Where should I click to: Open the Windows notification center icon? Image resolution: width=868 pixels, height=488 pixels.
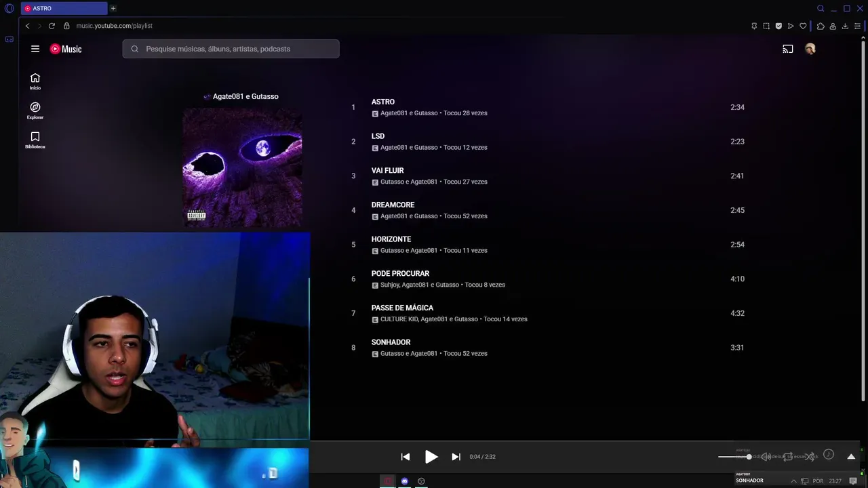(853, 481)
